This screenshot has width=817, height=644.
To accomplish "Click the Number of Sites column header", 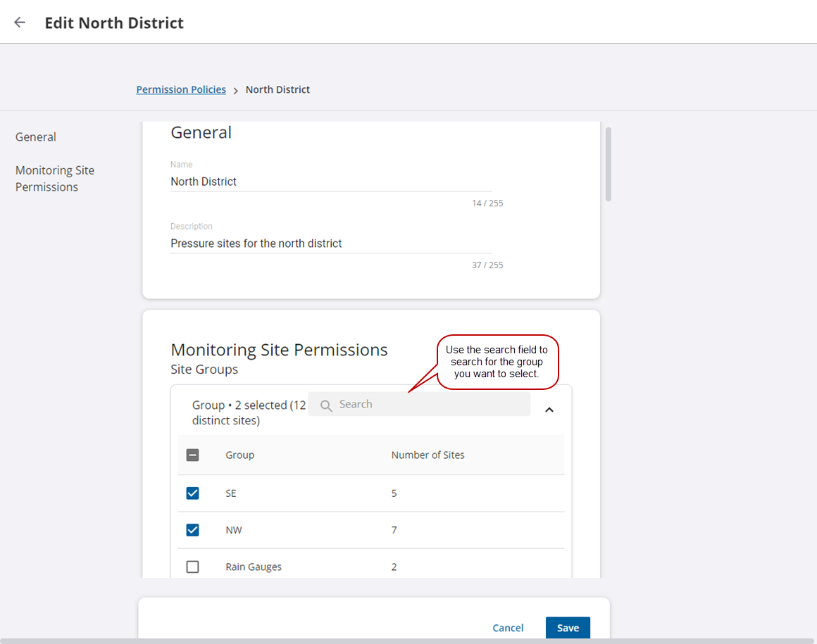I will click(428, 455).
